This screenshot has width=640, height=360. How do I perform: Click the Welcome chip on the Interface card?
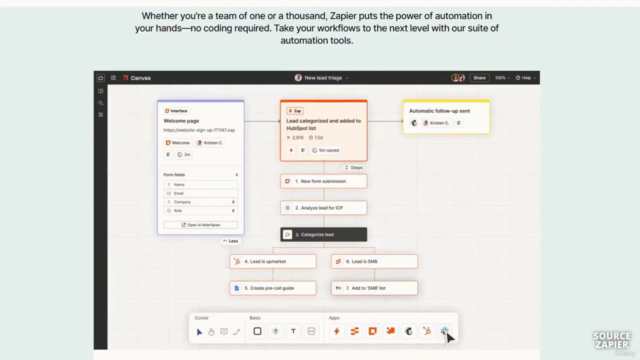[178, 143]
